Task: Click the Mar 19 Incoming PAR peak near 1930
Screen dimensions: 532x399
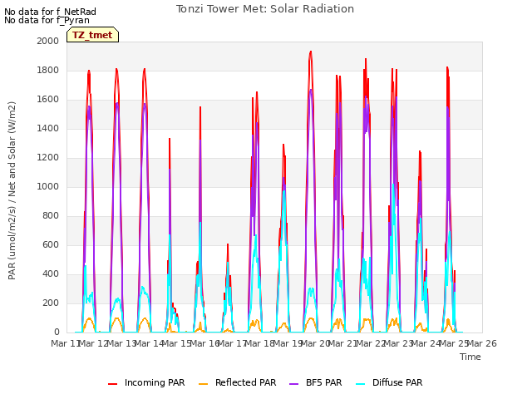Action: click(x=310, y=52)
